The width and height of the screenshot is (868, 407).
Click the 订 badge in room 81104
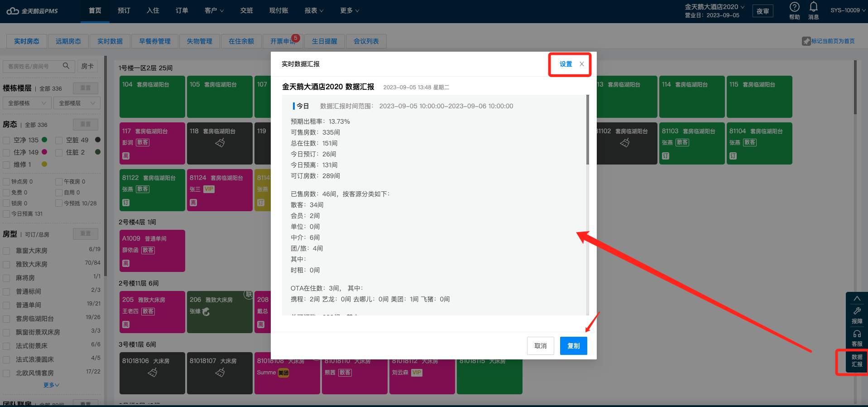coord(733,156)
